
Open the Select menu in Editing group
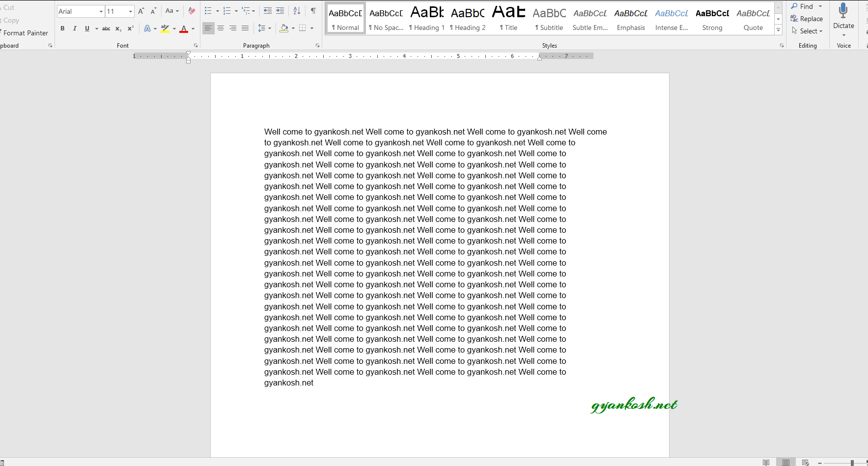807,31
